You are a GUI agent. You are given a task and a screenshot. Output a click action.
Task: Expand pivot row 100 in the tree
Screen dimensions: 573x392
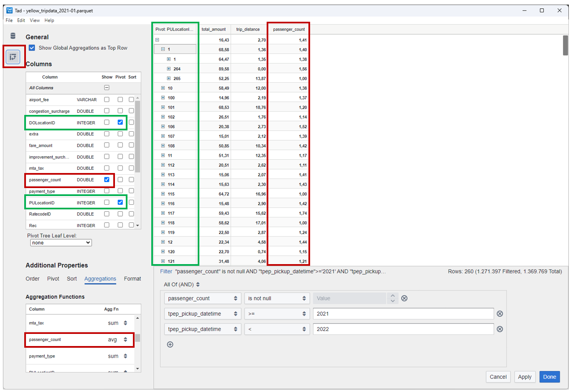click(x=162, y=97)
